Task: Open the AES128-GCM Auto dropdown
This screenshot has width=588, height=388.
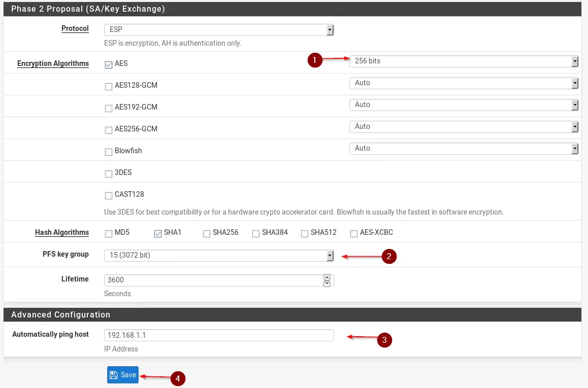Action: tap(464, 83)
